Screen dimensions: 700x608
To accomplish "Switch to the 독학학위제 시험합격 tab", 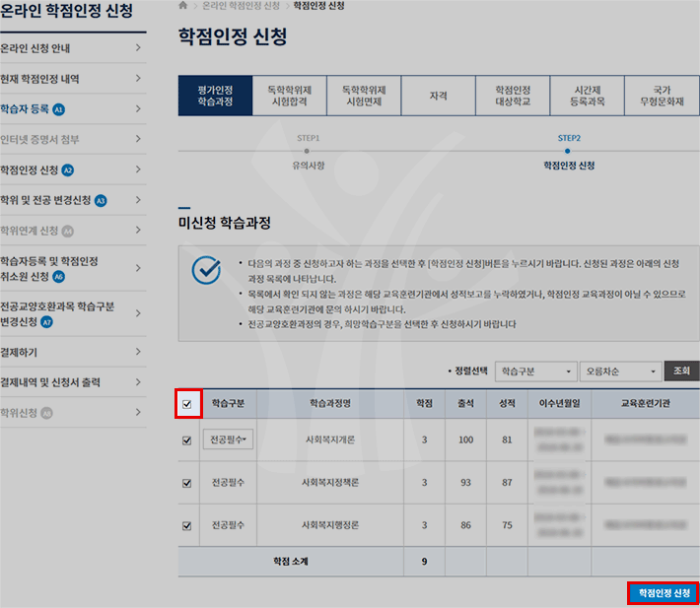I will click(290, 96).
